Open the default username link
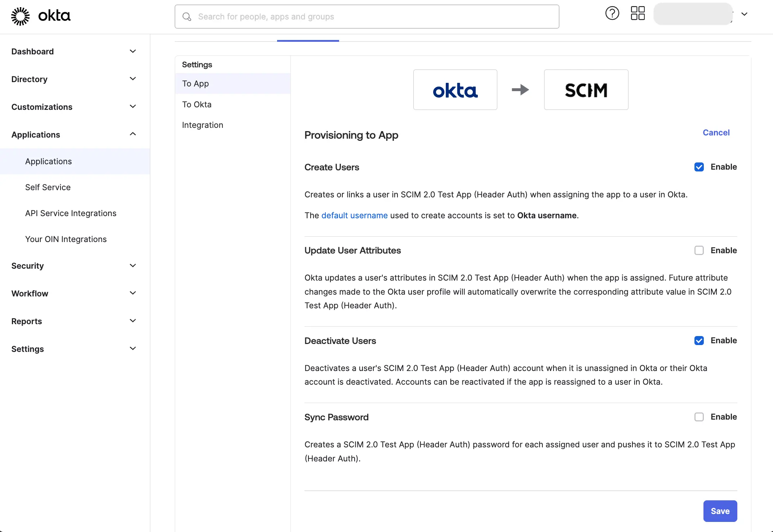Image resolution: width=773 pixels, height=532 pixels. click(354, 215)
